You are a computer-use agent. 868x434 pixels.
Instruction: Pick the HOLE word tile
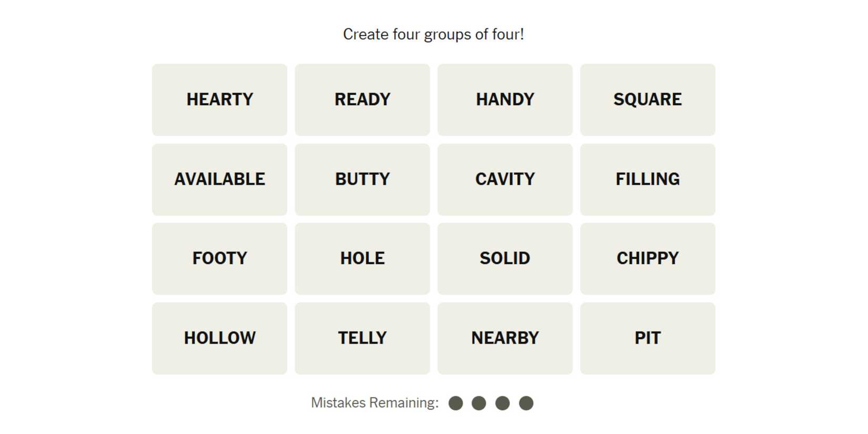(x=362, y=258)
